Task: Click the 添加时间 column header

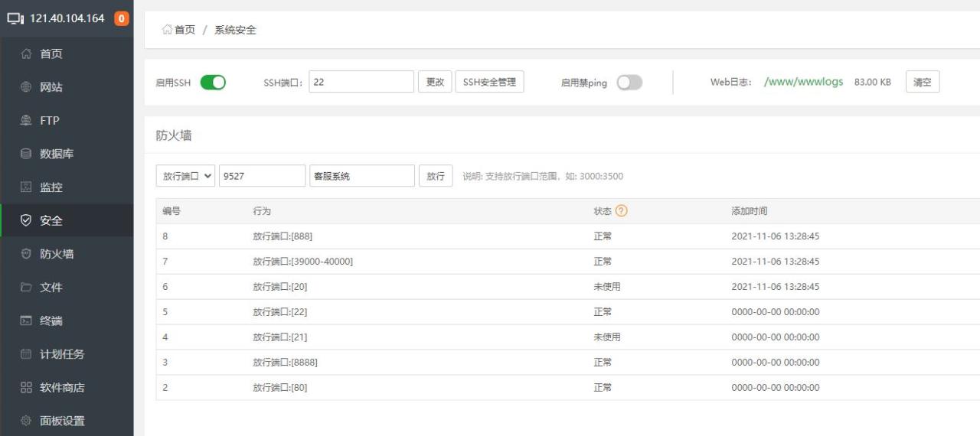Action: coord(750,211)
